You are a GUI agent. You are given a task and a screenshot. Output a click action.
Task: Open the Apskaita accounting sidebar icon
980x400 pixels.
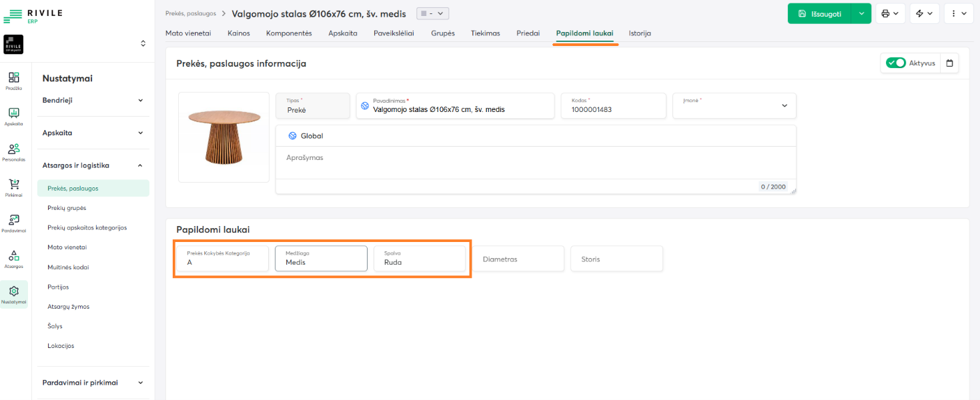pyautogui.click(x=14, y=116)
